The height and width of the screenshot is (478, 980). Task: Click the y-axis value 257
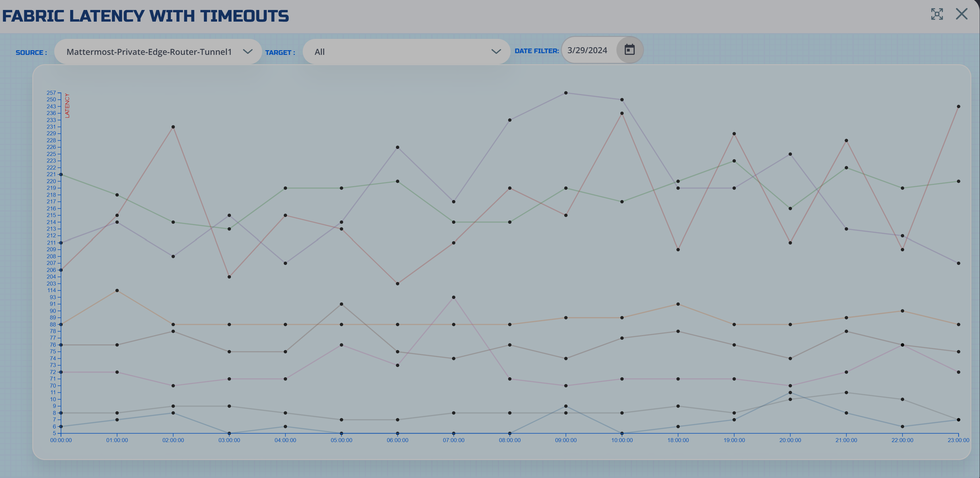coord(51,93)
